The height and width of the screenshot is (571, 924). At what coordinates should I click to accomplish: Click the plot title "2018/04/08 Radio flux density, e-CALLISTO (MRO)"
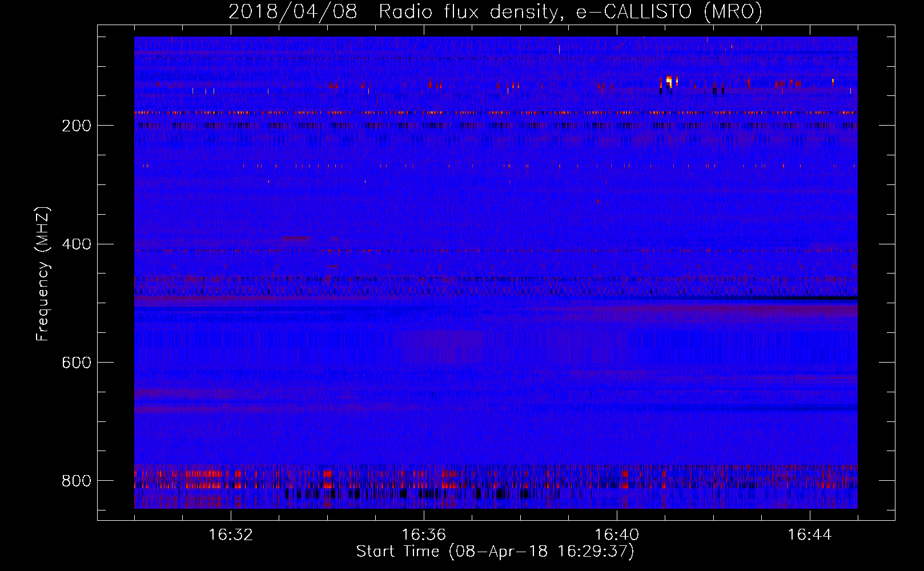(495, 11)
